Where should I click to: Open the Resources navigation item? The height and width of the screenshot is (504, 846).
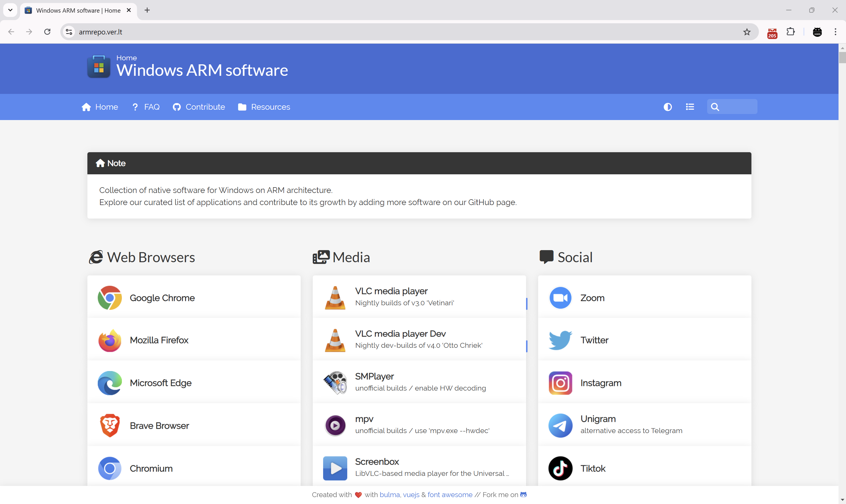264,107
